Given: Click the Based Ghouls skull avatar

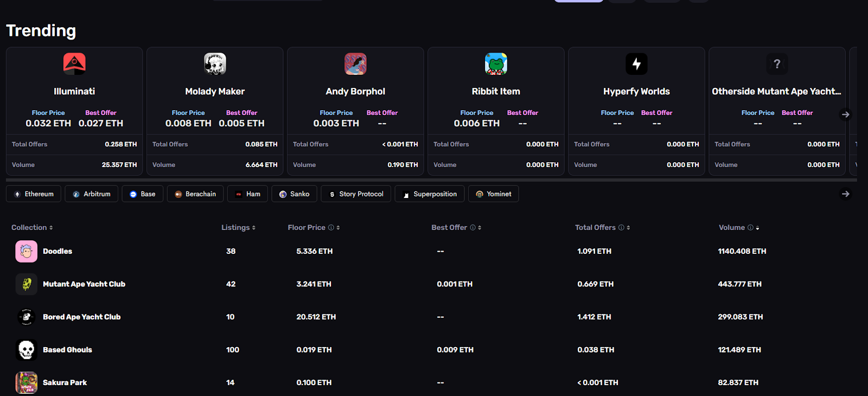Looking at the screenshot, I should (x=26, y=350).
